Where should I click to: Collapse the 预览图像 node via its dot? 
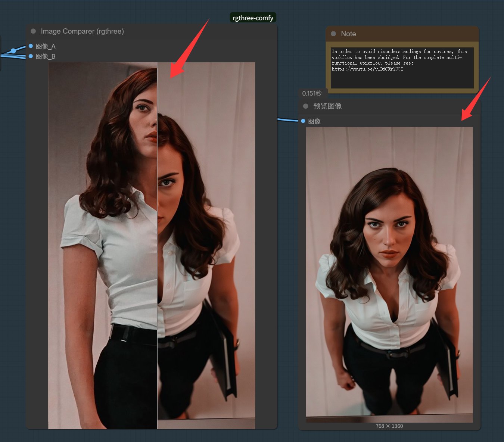pos(305,106)
